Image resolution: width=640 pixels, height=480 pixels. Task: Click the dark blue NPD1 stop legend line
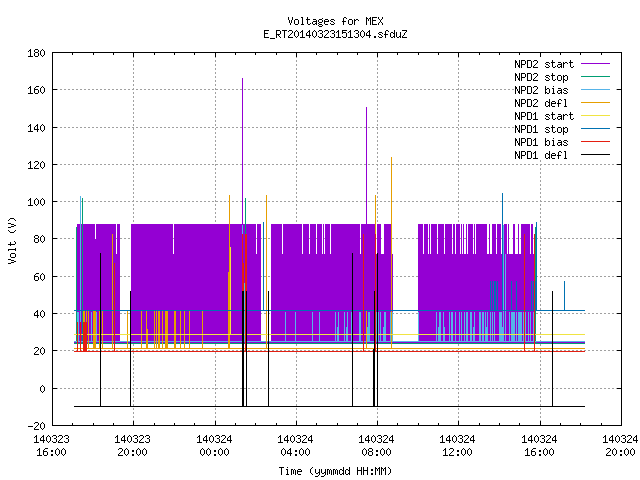pyautogui.click(x=595, y=129)
